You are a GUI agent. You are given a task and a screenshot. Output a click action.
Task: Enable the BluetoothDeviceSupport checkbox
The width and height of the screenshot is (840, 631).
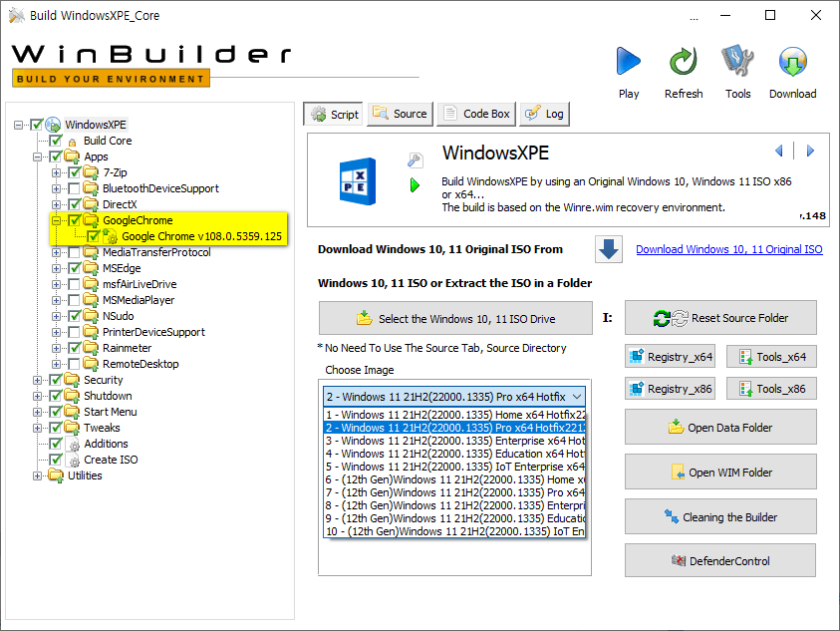tap(75, 188)
